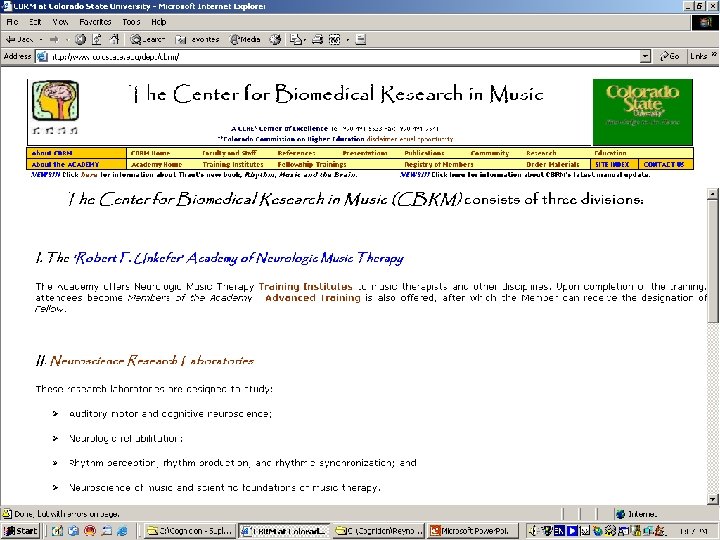Follow the Advanced Training link in paragraph
Image resolution: width=720 pixels, height=540 pixels.
(313, 298)
